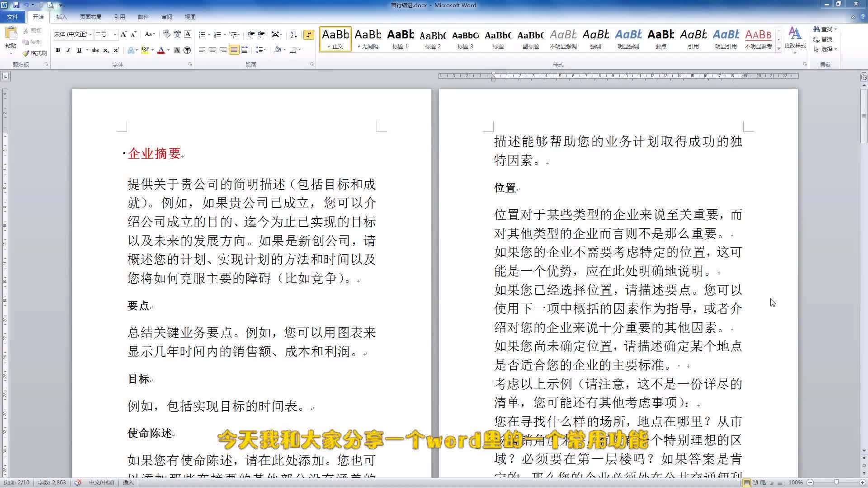Apply text highlight color
This screenshot has height=488, width=868.
(144, 50)
